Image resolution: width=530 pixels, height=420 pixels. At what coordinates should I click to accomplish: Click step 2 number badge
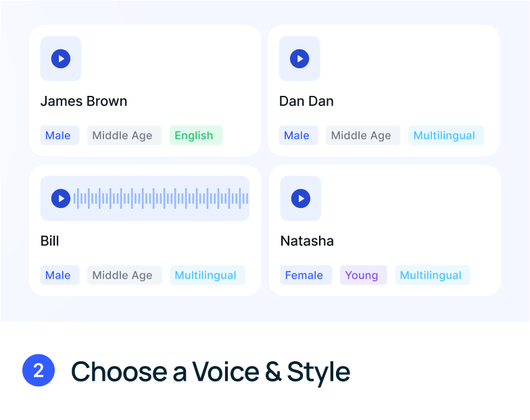(x=39, y=371)
